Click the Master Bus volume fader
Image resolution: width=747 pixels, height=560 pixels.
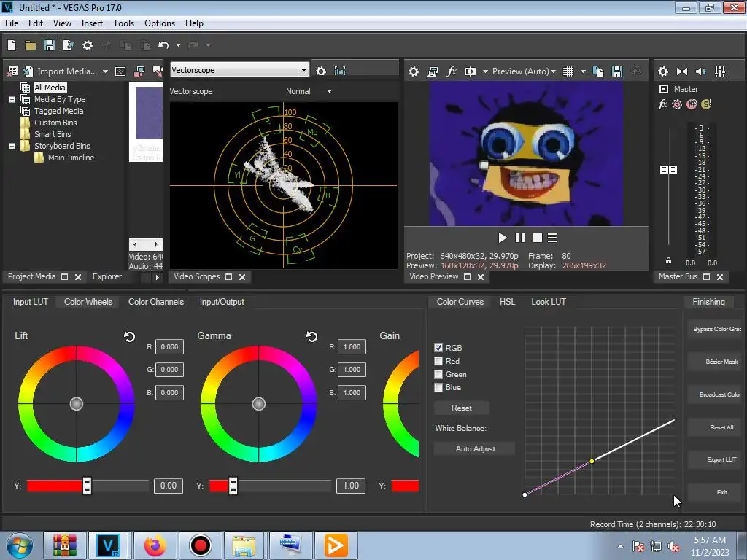tap(668, 169)
